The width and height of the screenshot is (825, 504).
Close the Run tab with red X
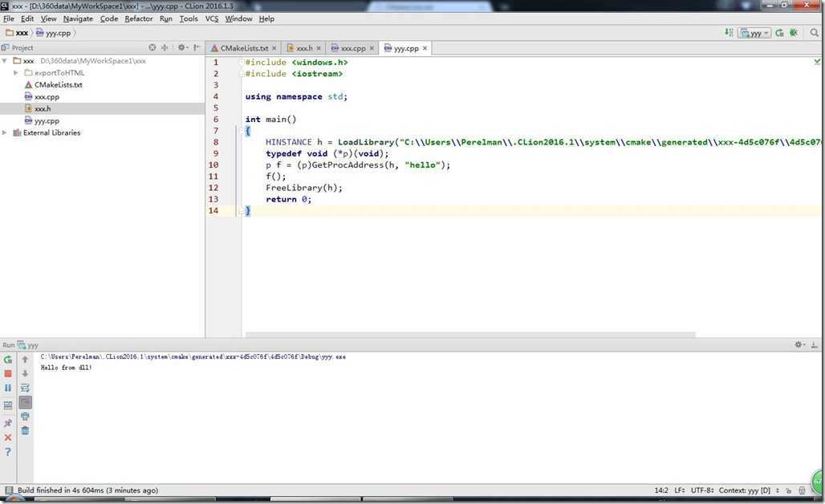click(8, 437)
